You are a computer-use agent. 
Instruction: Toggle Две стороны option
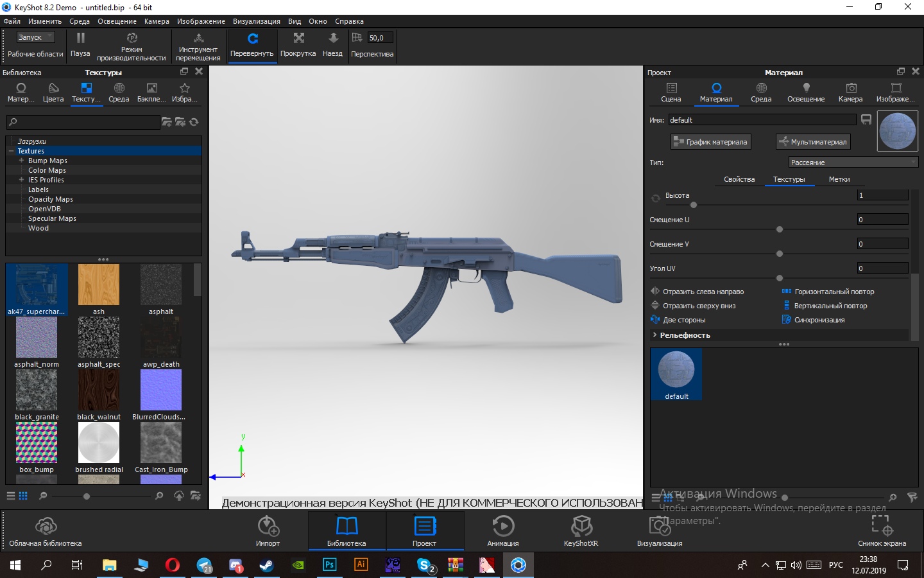click(678, 320)
